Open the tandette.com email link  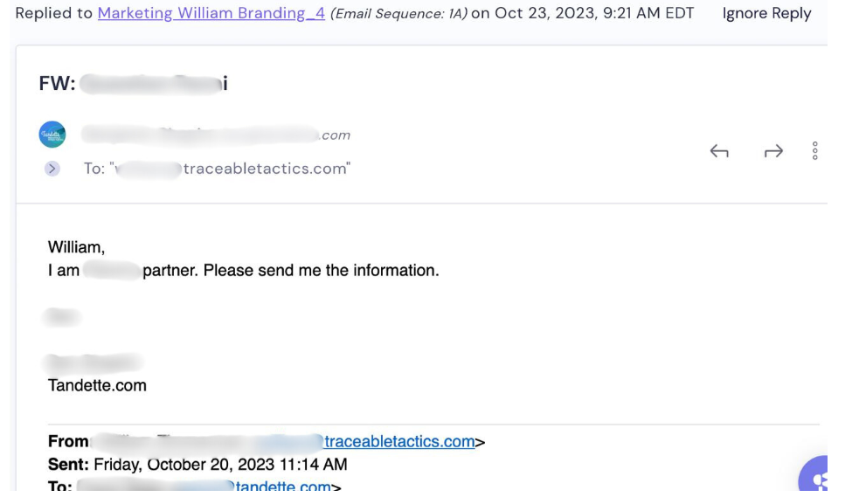pyautogui.click(x=282, y=486)
